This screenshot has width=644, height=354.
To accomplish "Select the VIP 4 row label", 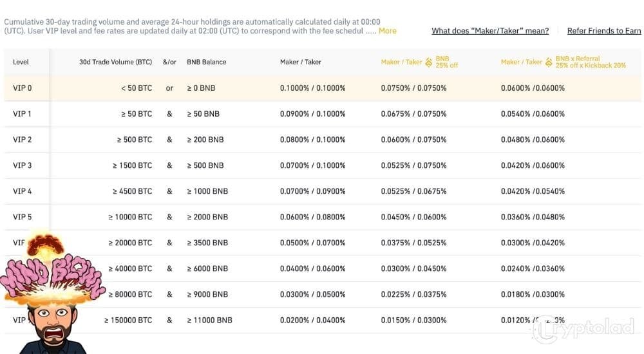I will [x=22, y=191].
